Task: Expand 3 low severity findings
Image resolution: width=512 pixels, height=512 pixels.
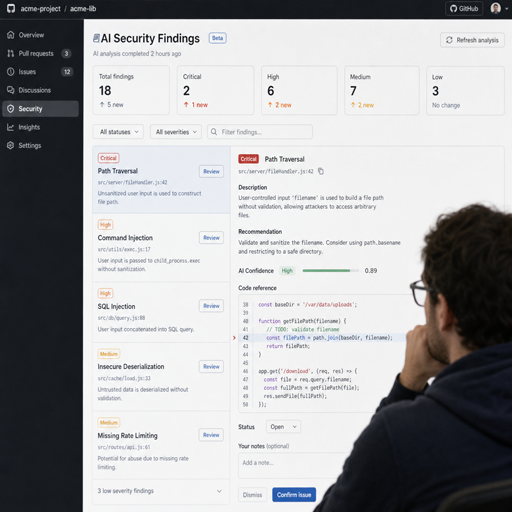Action: click(x=161, y=491)
